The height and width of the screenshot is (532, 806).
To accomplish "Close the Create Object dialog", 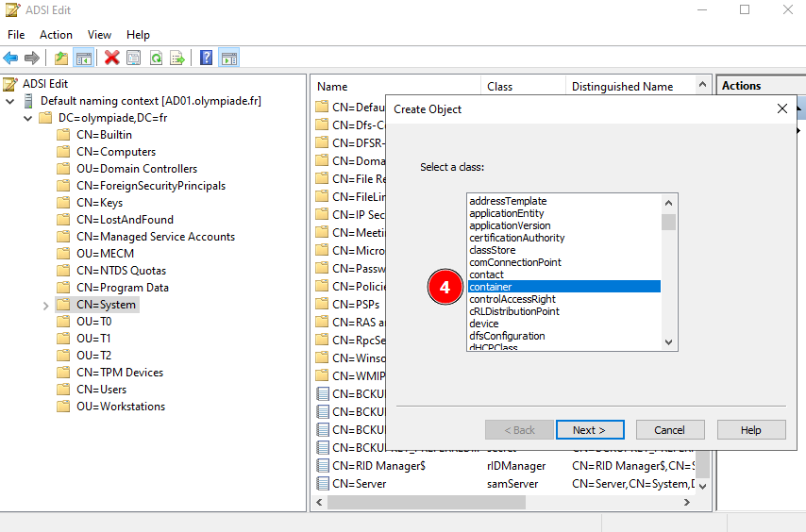I will (781, 108).
